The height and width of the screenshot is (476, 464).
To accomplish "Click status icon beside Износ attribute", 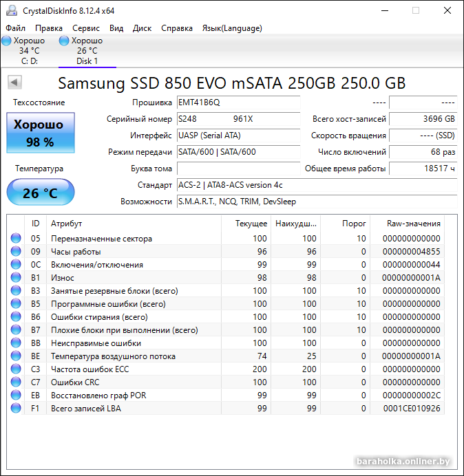I will (16, 278).
